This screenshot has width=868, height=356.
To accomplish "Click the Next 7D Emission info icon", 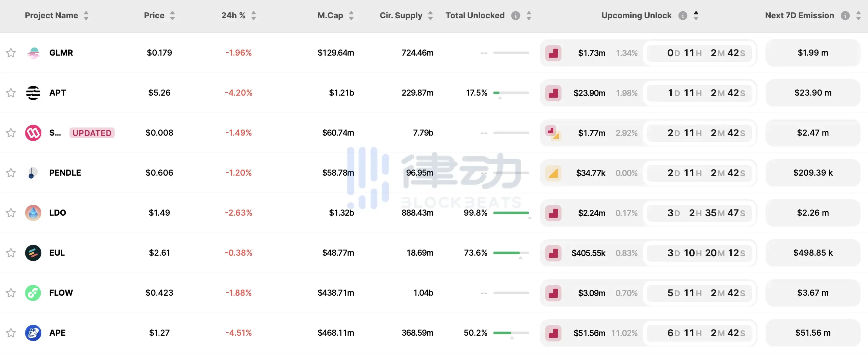I will [845, 16].
